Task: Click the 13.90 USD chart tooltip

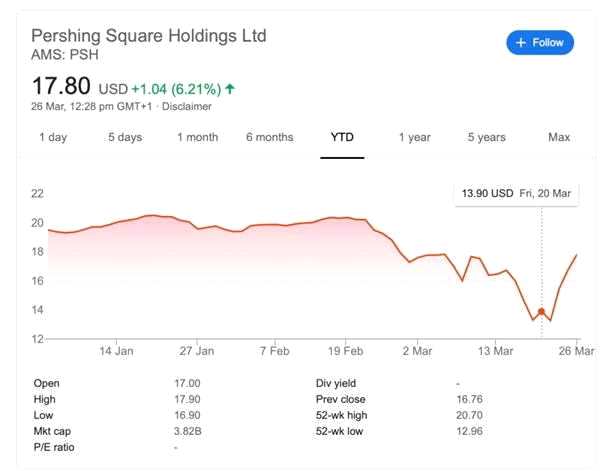Action: [515, 192]
